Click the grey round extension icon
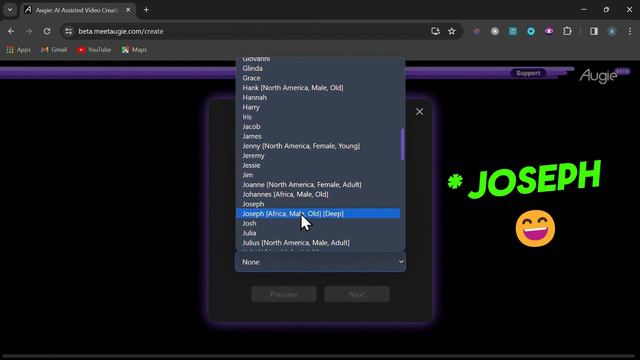Viewport: 640px width, 360px height. tap(495, 31)
